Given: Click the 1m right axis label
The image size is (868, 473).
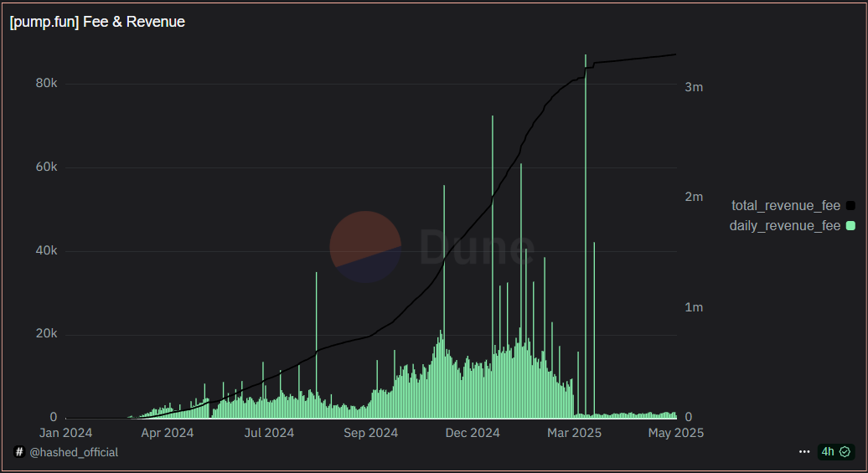Looking at the screenshot, I should (694, 307).
